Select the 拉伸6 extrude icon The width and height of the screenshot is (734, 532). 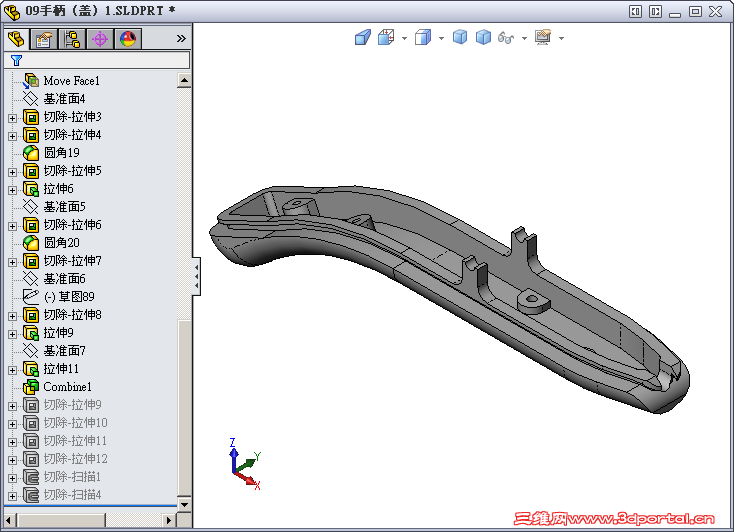pyautogui.click(x=31, y=189)
